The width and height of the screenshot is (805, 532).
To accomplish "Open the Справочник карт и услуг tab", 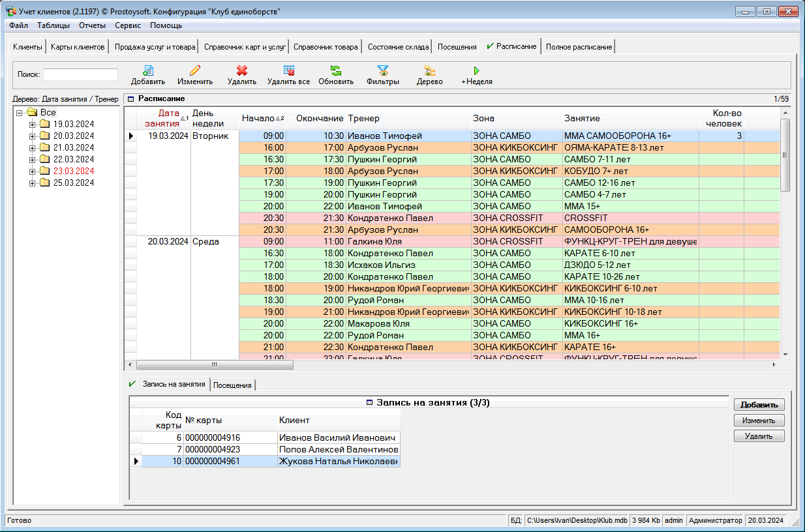I will point(245,47).
